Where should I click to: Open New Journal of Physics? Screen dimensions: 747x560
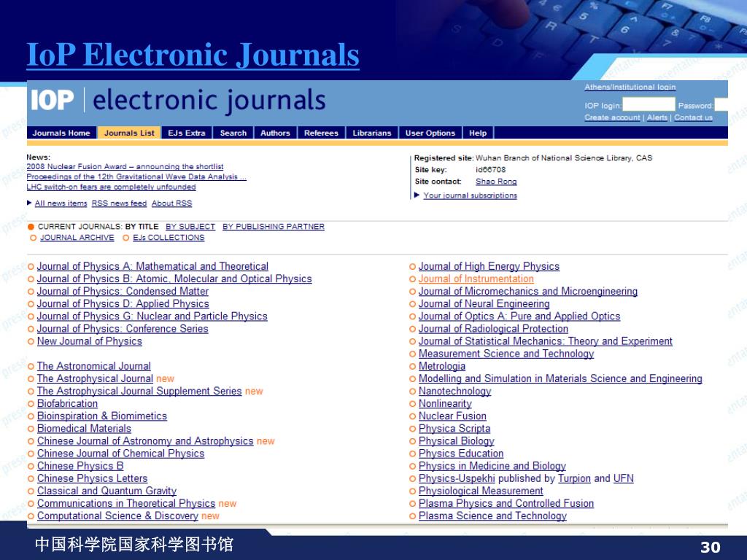click(x=90, y=341)
